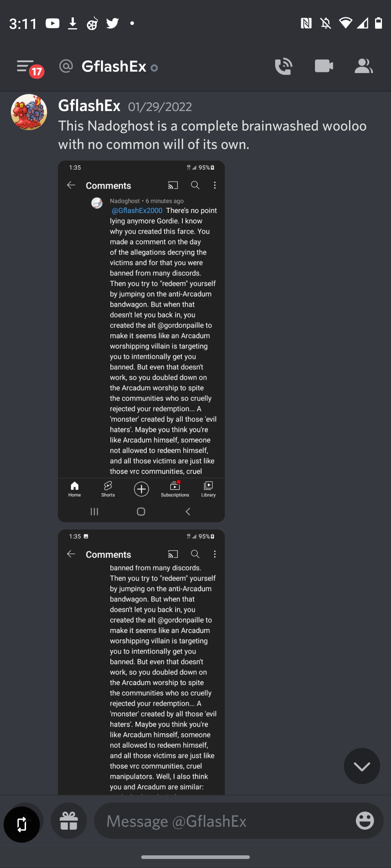This screenshot has width=391, height=868.
Task: Open GflashEx's avatar profile picture
Action: point(29,112)
